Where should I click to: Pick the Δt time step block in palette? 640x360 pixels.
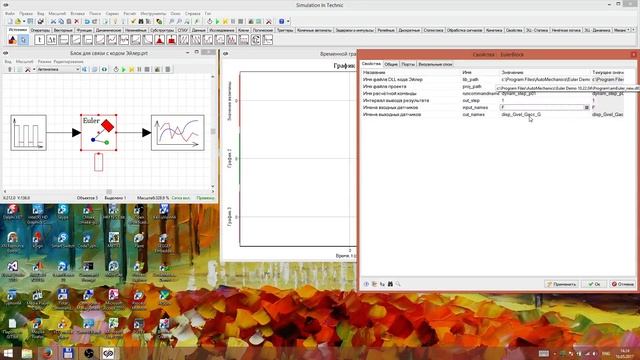pyautogui.click(x=51, y=40)
